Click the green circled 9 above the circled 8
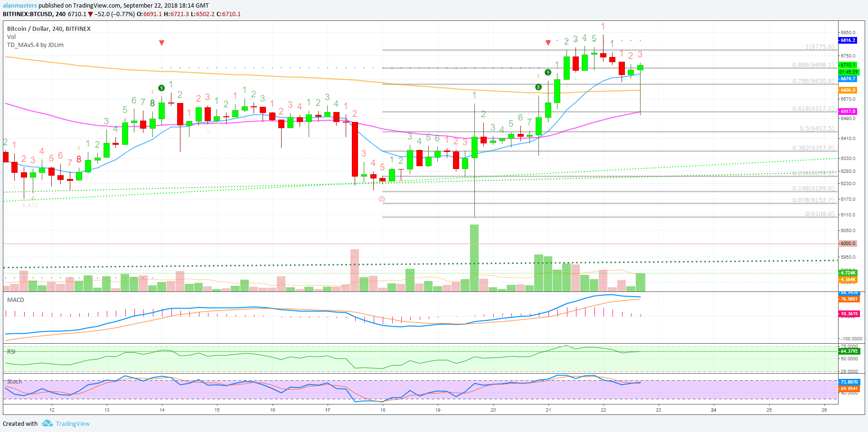 [548, 73]
